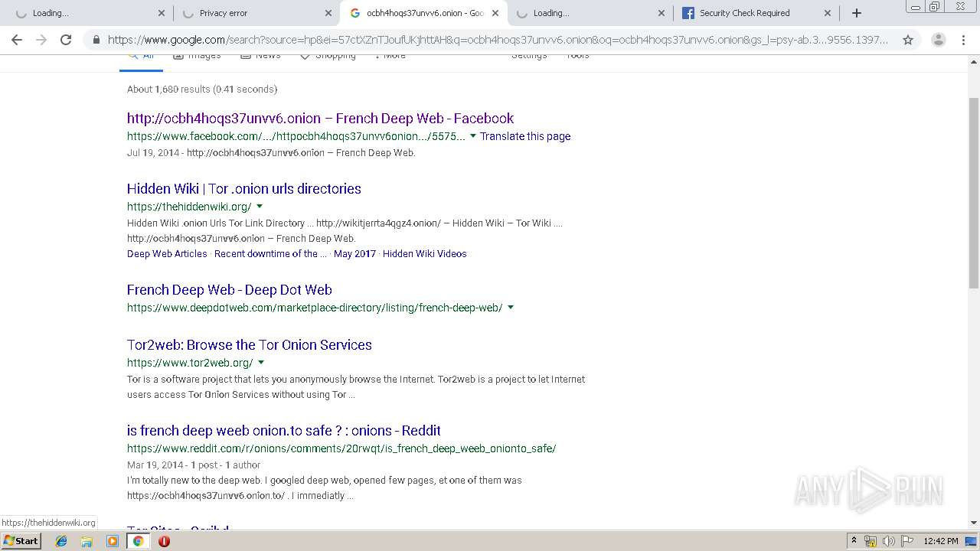Open the Action Center flag icon
This screenshot has width=980, height=551.
point(906,541)
